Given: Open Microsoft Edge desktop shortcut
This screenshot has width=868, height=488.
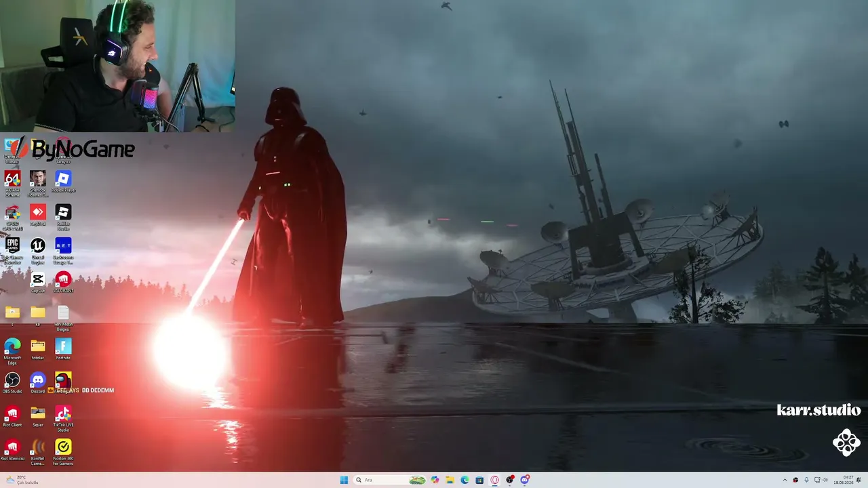Looking at the screenshot, I should (12, 350).
